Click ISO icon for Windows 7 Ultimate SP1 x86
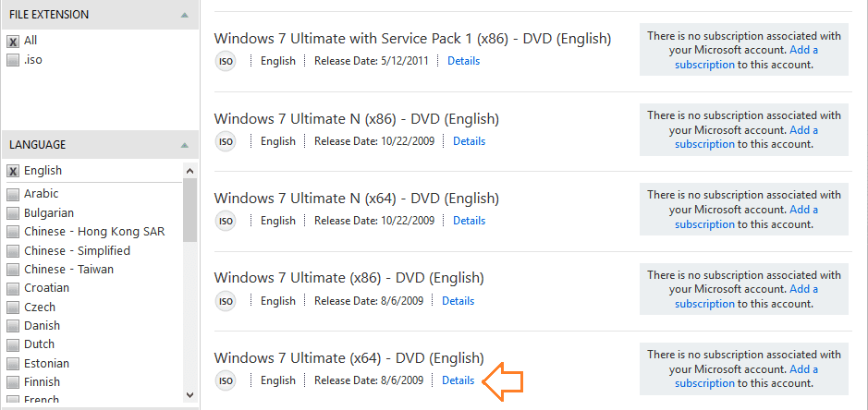The image size is (868, 410). point(226,61)
